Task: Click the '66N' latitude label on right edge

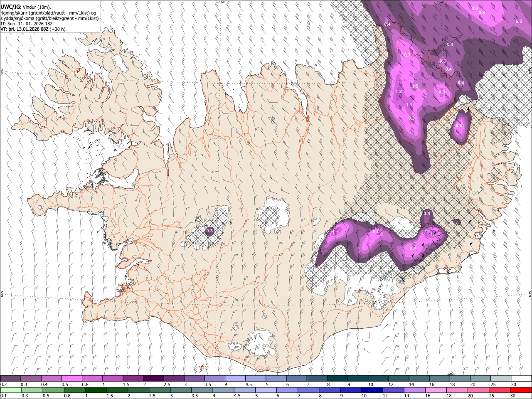Action: coord(530,72)
